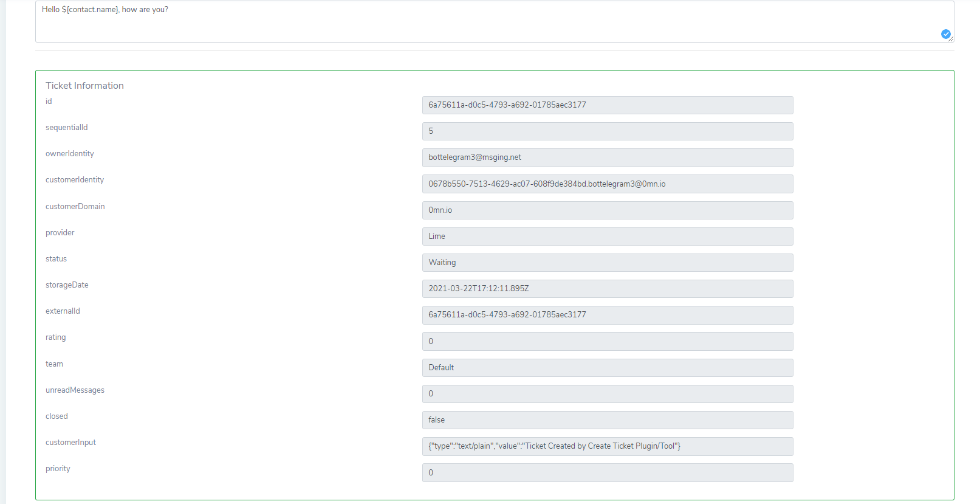Click the 'team' label

(54, 364)
